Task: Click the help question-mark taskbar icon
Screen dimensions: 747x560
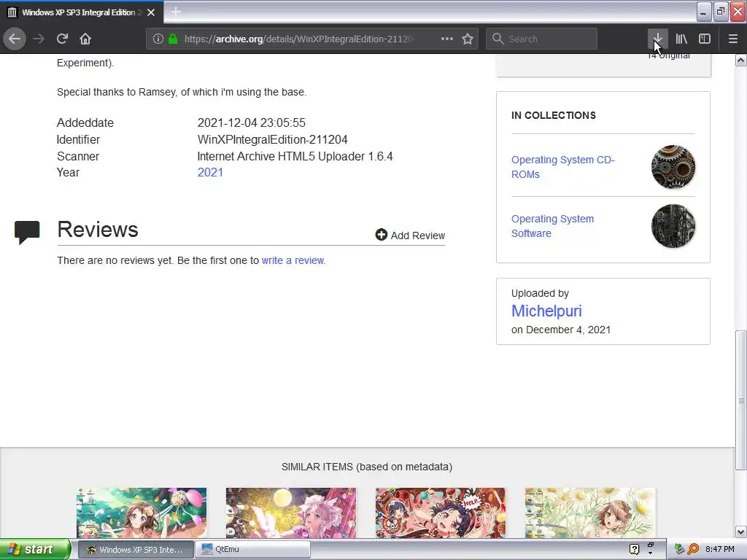Action: 634,549
